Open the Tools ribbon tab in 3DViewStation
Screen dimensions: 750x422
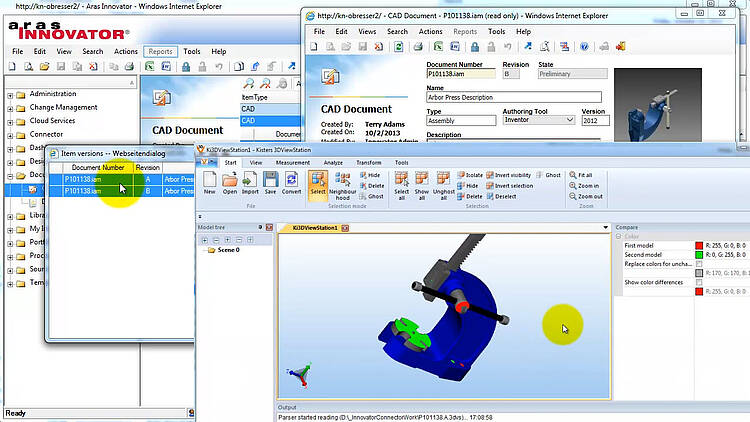(x=401, y=163)
